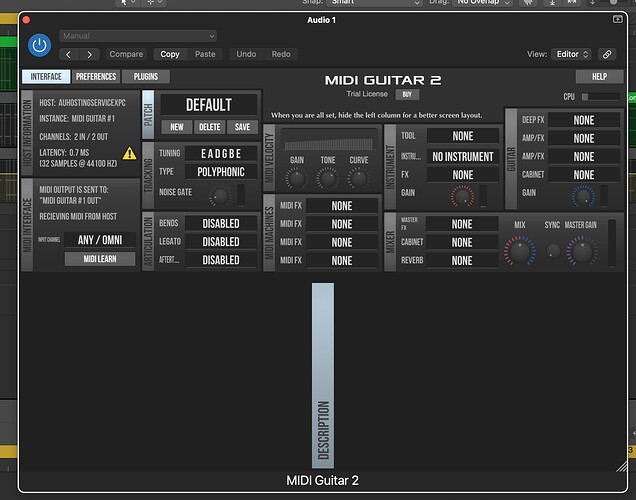Image resolution: width=636 pixels, height=500 pixels.
Task: Click the Buy license button
Action: click(407, 94)
